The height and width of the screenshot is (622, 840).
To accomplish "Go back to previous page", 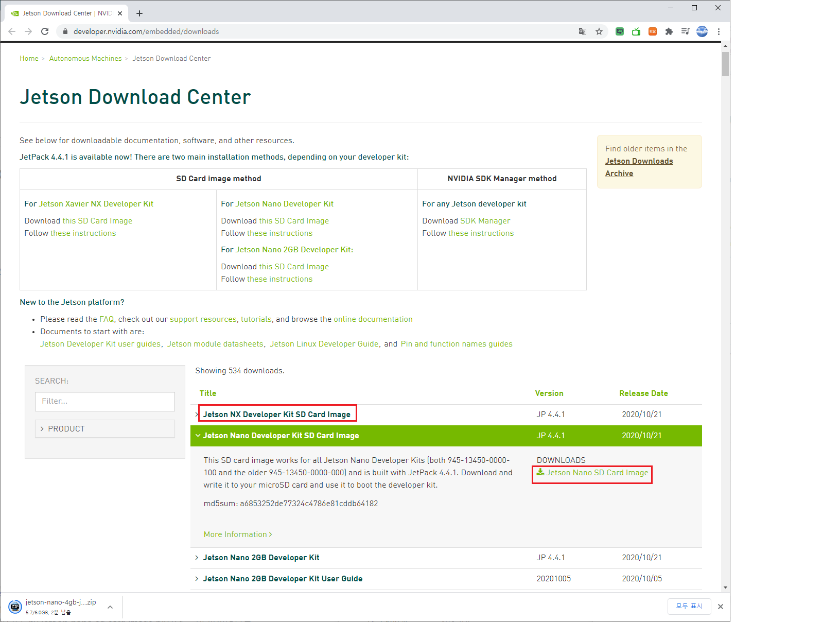I will 12,31.
